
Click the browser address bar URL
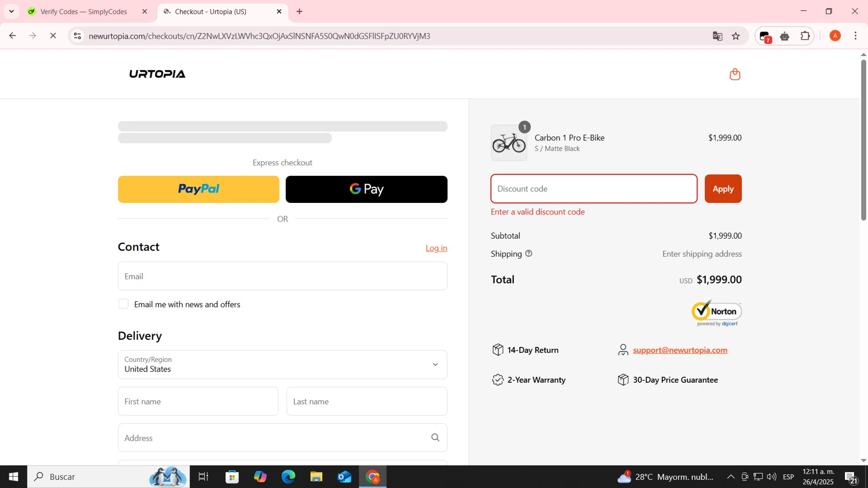tap(259, 36)
